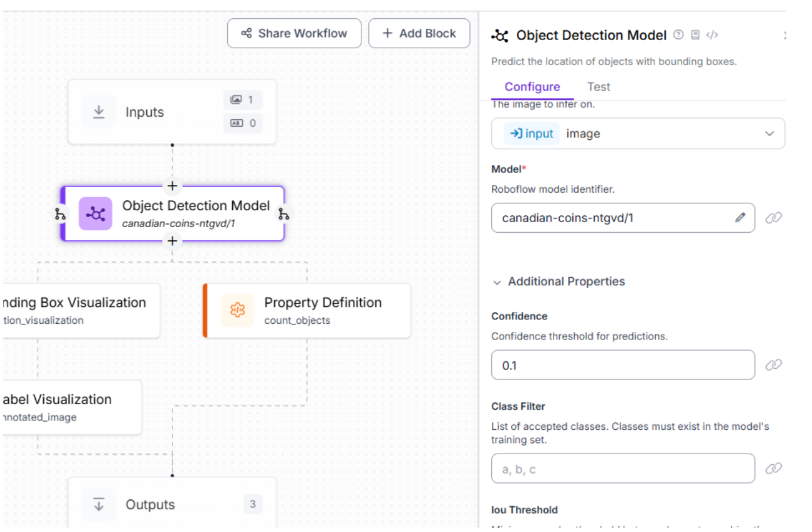Click the code view icon in panel header
The width and height of the screenshot is (812, 532).
[x=712, y=35]
